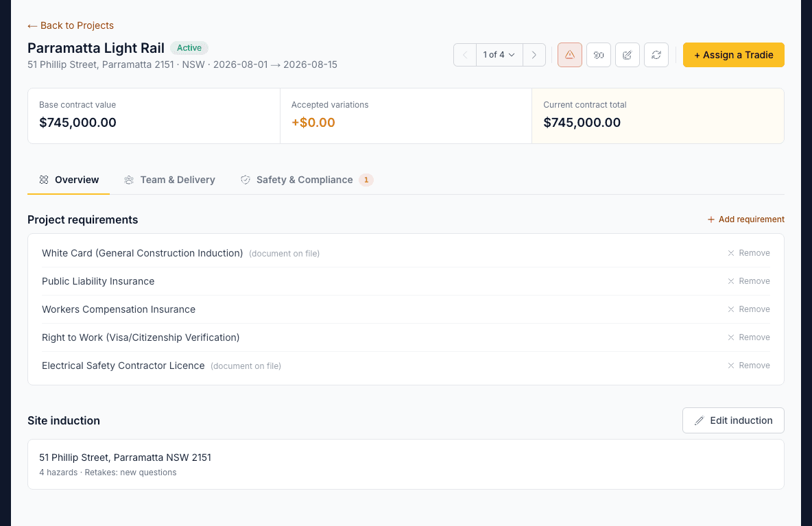Remove Electrical Safety Contractor Licence requirement
This screenshot has height=526, width=812.
tap(748, 366)
